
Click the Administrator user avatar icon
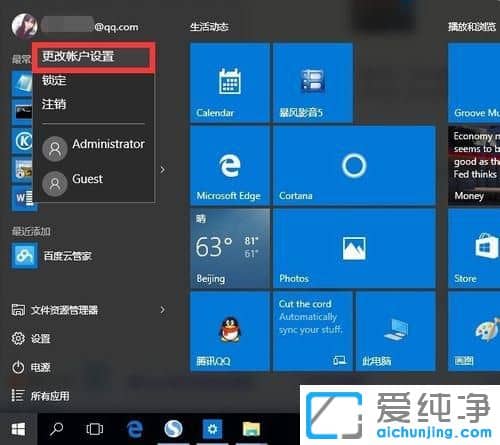[x=55, y=149]
